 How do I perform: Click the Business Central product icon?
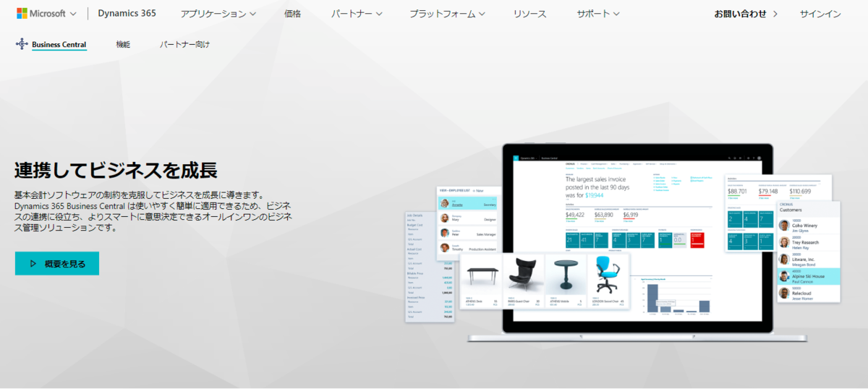point(22,44)
